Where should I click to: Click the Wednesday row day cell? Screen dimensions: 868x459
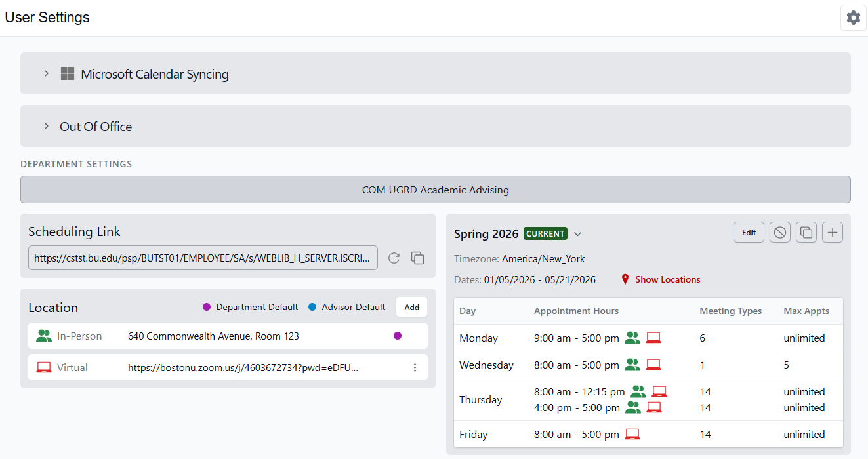point(486,365)
